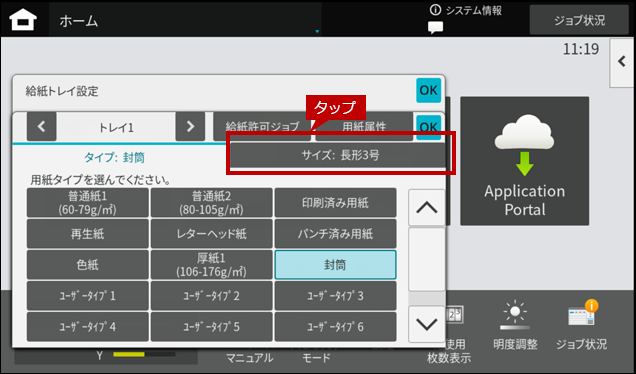The height and width of the screenshot is (374, 636).
Task: Click the ホーム title in header
Action: 79,21
